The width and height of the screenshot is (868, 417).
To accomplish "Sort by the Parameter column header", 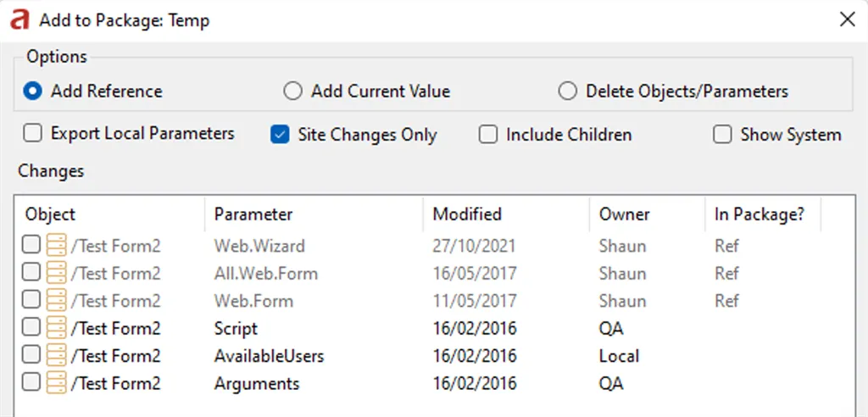I will 253,214.
